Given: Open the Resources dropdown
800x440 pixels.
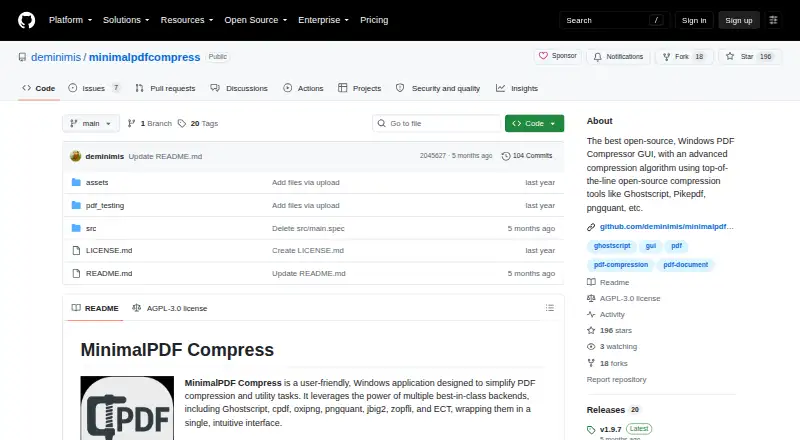Looking at the screenshot, I should pos(187,20).
